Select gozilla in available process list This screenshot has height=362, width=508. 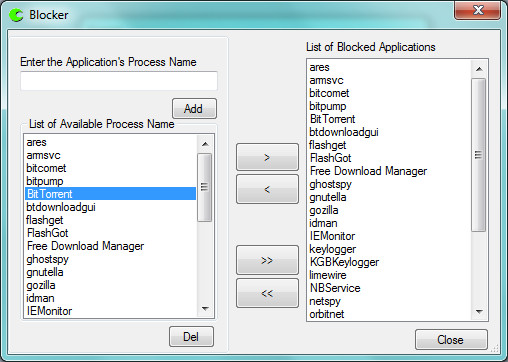(x=110, y=285)
